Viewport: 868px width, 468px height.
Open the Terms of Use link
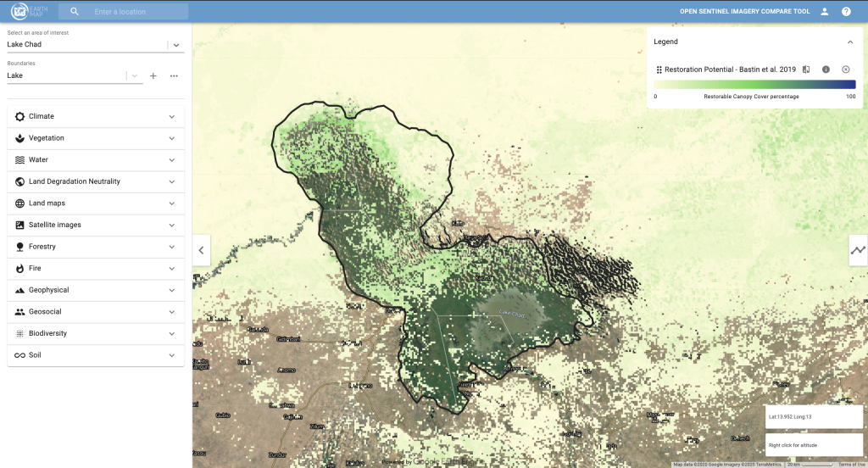[x=852, y=465]
